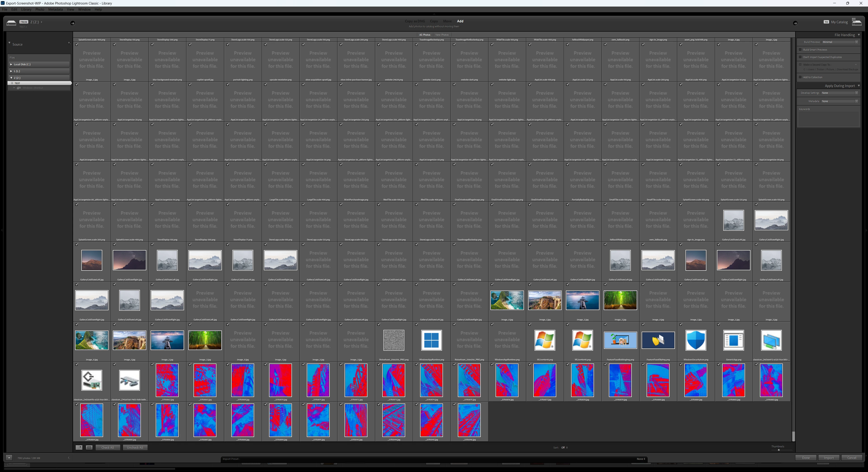
Task: Click inside the Keywords text field
Action: (x=828, y=118)
